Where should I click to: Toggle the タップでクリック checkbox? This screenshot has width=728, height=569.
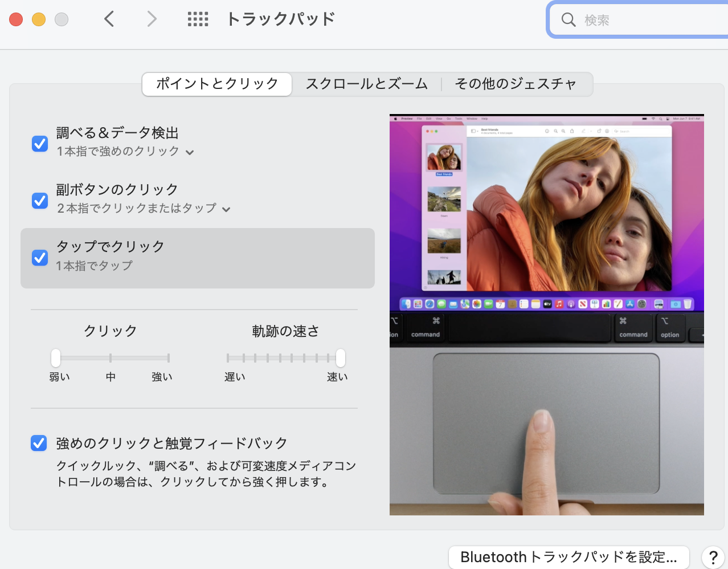39,258
